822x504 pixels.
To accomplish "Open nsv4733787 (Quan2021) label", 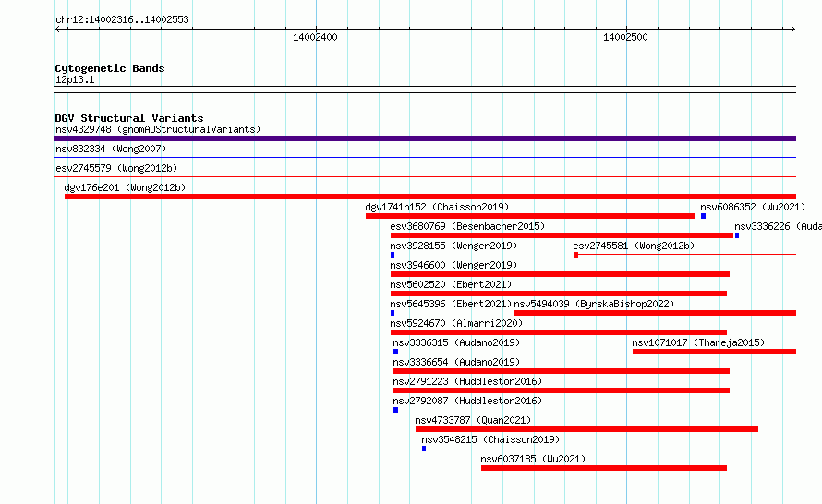I will [x=473, y=420].
